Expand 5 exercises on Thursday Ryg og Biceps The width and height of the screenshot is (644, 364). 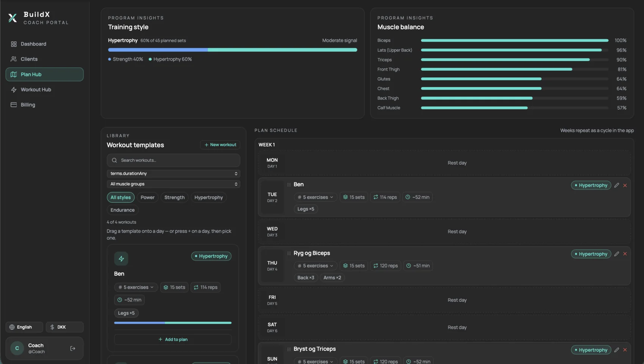point(315,266)
